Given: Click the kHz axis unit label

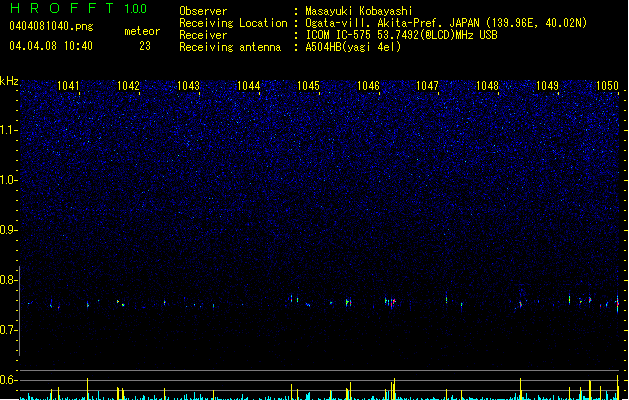Looking at the screenshot, I should pyautogui.click(x=9, y=81).
